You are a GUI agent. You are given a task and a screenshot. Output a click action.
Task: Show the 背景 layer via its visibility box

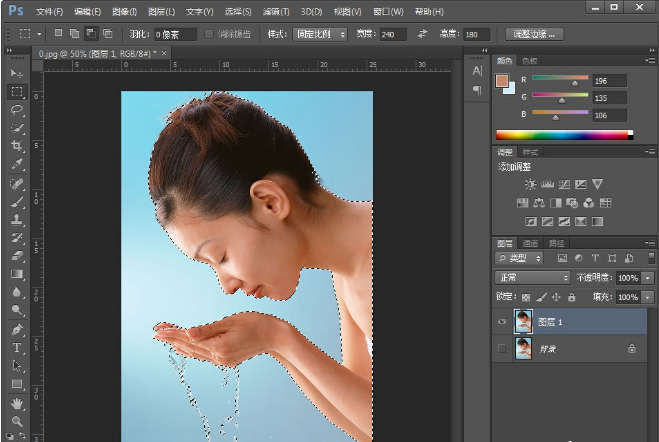[502, 348]
